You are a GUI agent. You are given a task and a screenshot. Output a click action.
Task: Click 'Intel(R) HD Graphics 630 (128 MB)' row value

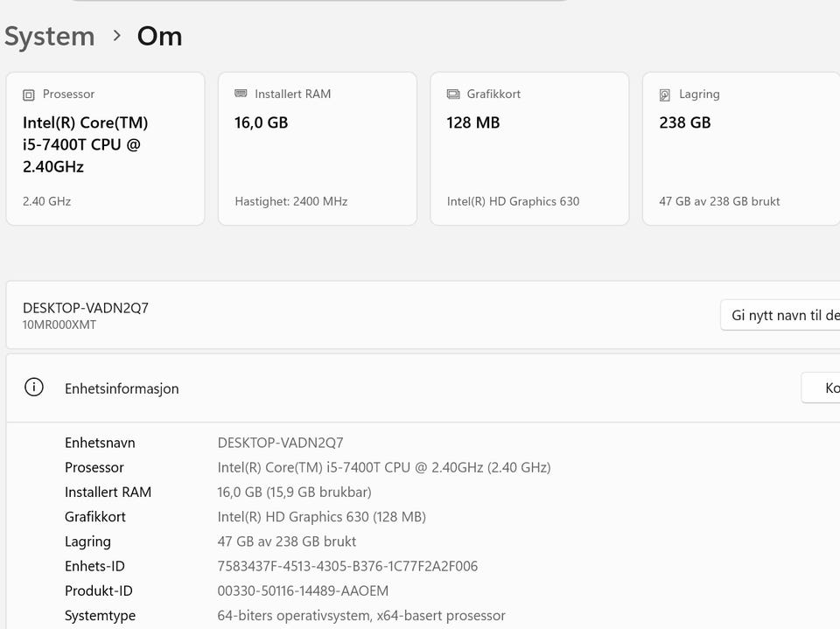tap(322, 516)
